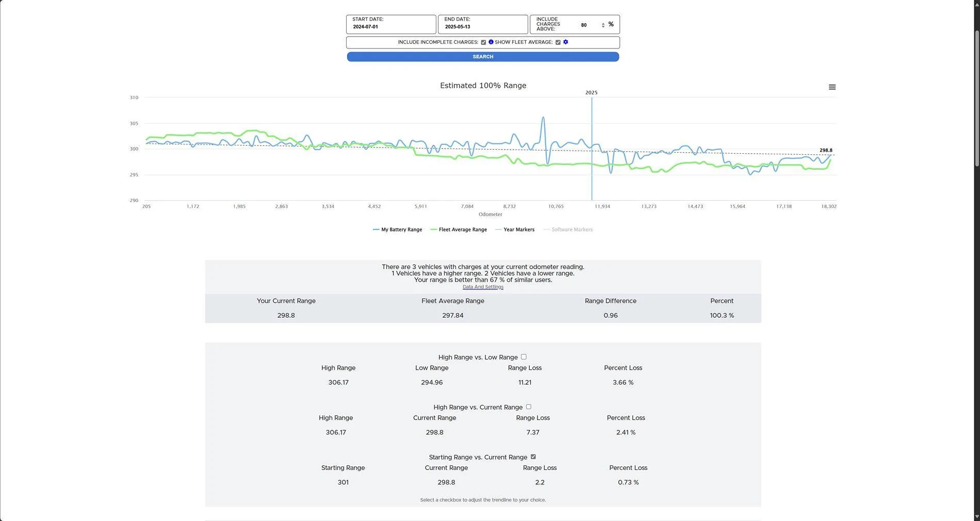Viewport: 980px width, 521px height.
Task: Disable the Include Incomplete Charges checkbox
Action: click(483, 42)
